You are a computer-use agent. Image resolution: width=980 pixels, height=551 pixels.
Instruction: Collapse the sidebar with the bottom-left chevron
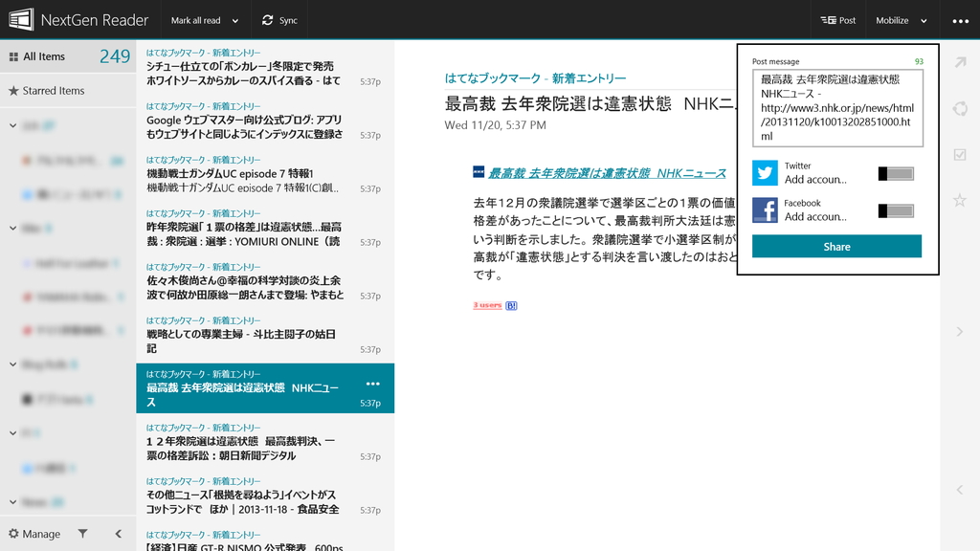click(x=118, y=534)
